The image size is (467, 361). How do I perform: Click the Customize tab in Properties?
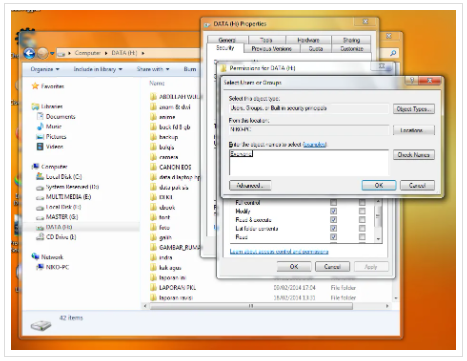pos(352,49)
